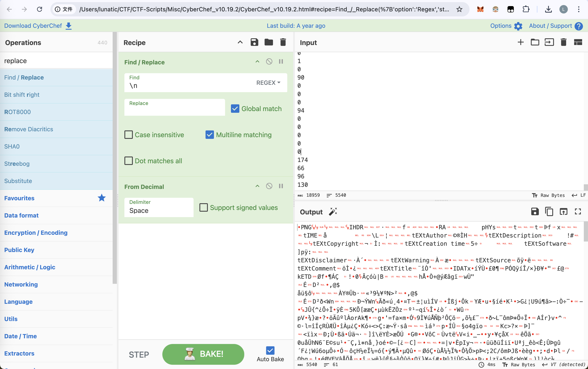The height and width of the screenshot is (369, 588).
Task: Open the Load recipe folder icon
Action: [268, 42]
